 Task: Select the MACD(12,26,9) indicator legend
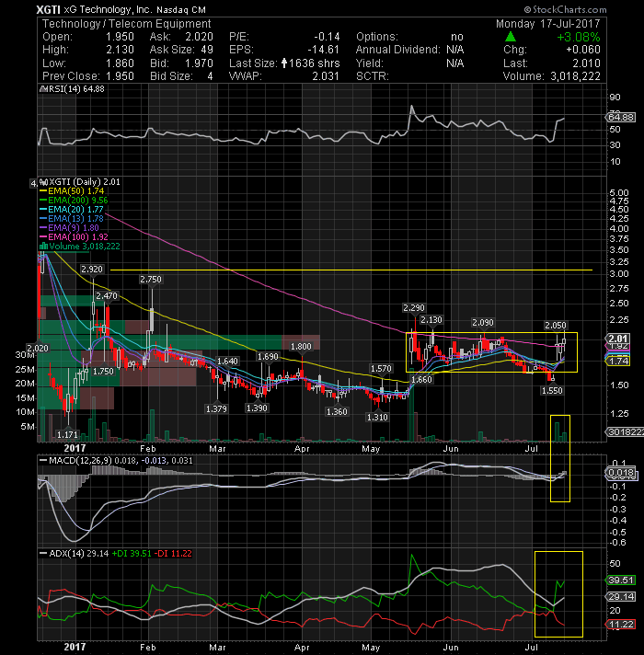[x=116, y=461]
